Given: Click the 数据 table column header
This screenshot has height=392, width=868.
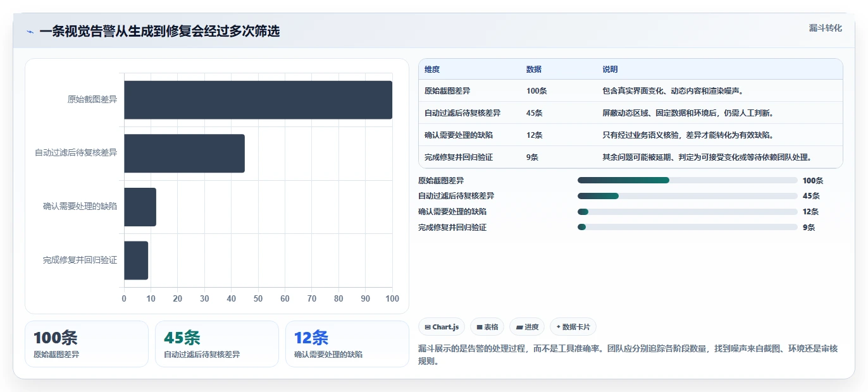Looking at the screenshot, I should point(534,70).
